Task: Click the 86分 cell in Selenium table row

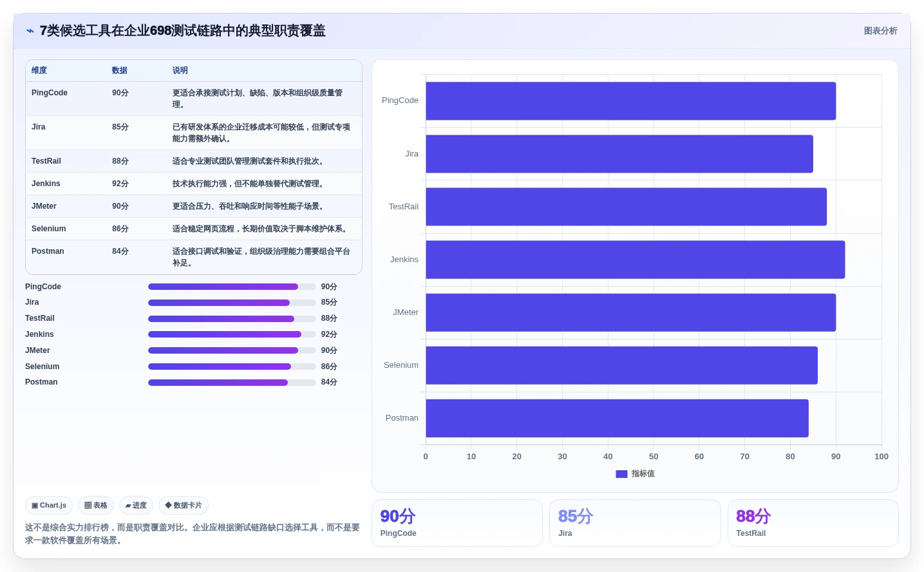Action: 120,229
